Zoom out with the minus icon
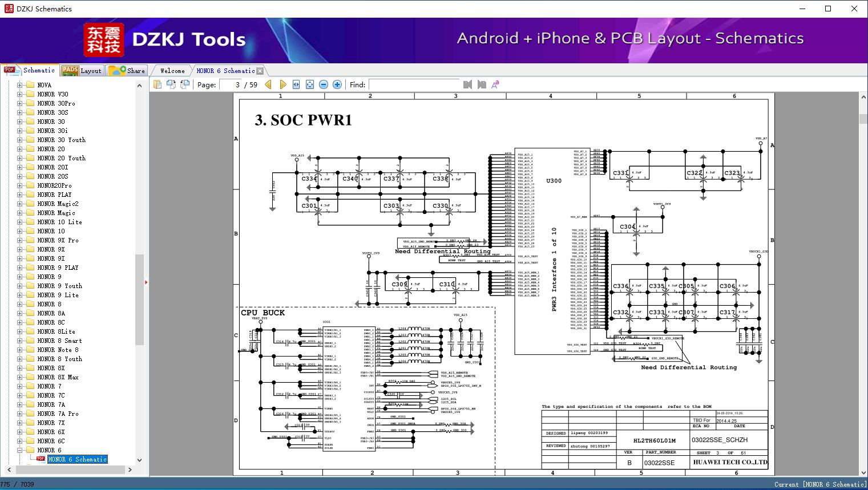This screenshot has height=490, width=868. coord(324,84)
